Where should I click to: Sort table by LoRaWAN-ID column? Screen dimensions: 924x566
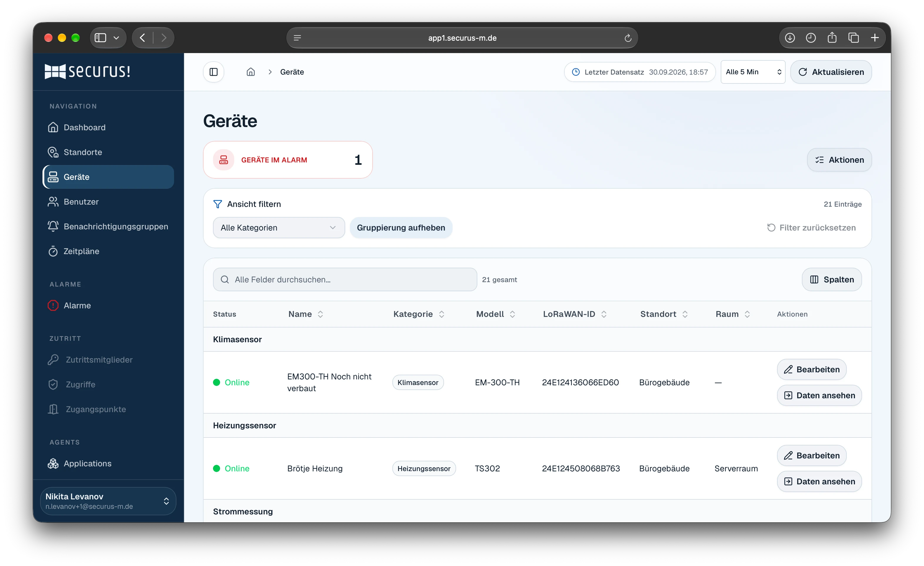pyautogui.click(x=575, y=314)
